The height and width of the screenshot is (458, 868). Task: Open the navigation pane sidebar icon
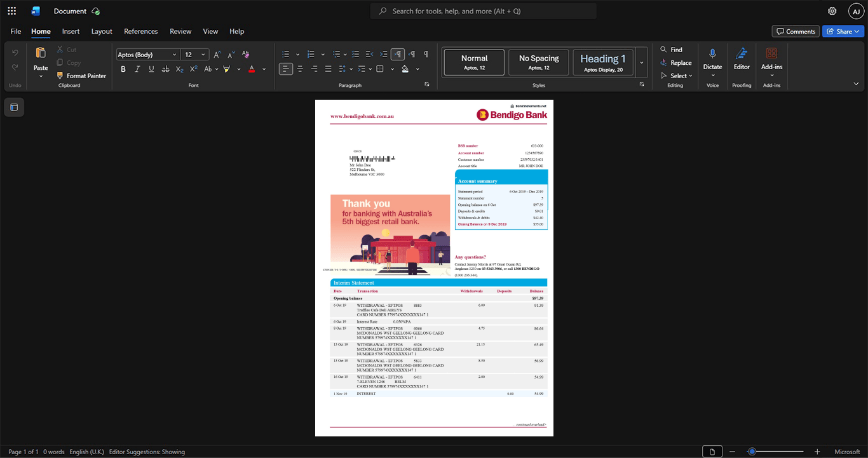14,107
